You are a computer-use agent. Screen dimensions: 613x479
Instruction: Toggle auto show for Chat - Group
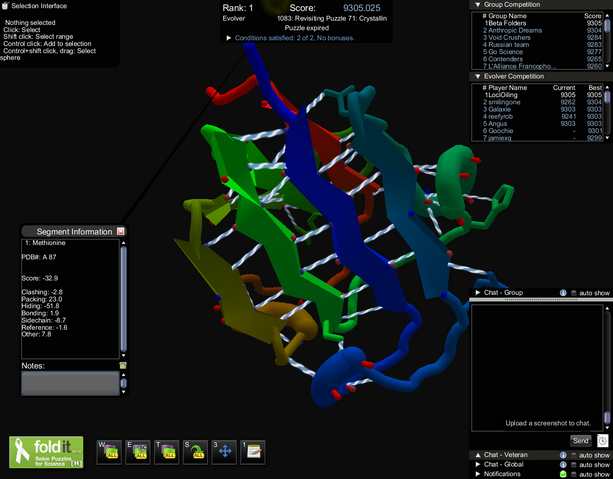pos(574,293)
